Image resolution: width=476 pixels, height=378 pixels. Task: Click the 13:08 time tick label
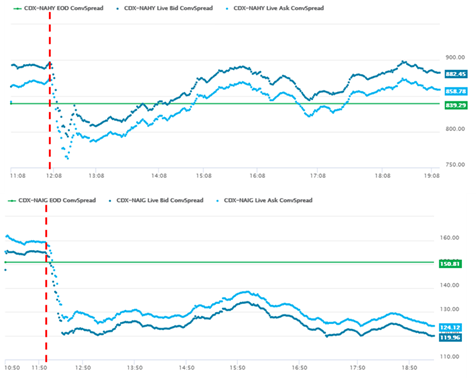(x=96, y=176)
